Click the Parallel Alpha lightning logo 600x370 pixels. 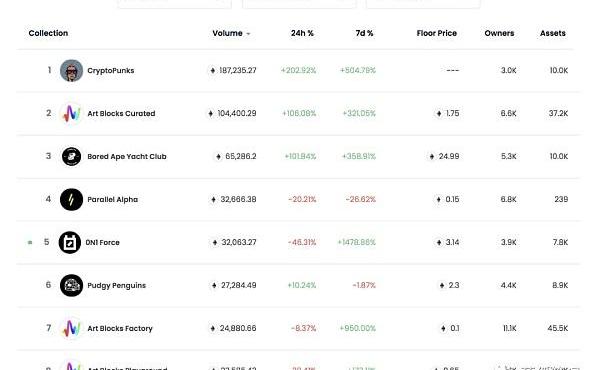(x=71, y=199)
